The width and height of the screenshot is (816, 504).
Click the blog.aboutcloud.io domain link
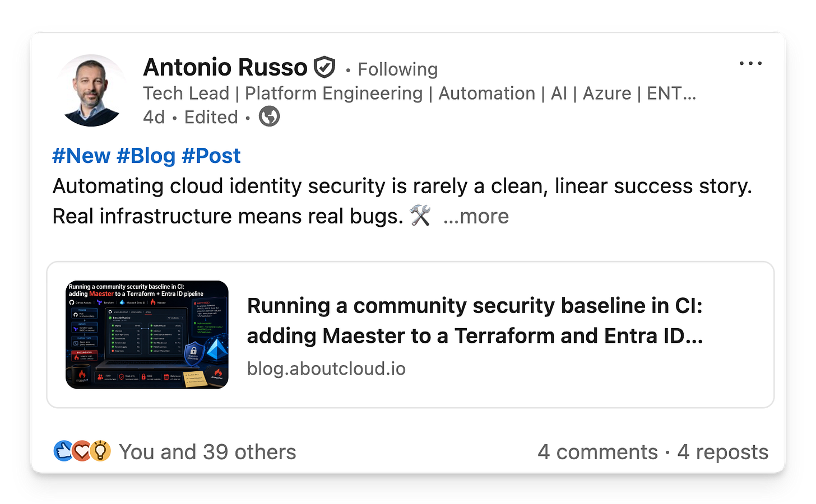tap(326, 368)
